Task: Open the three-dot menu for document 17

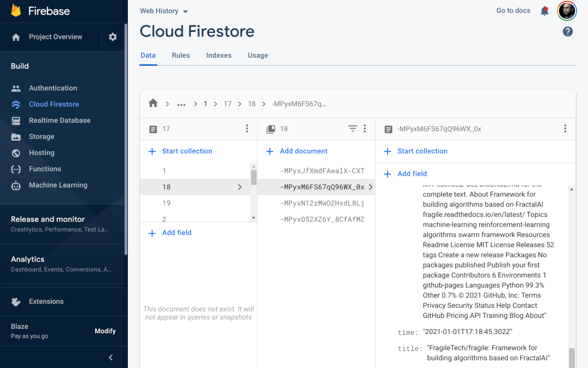Action: tap(247, 129)
